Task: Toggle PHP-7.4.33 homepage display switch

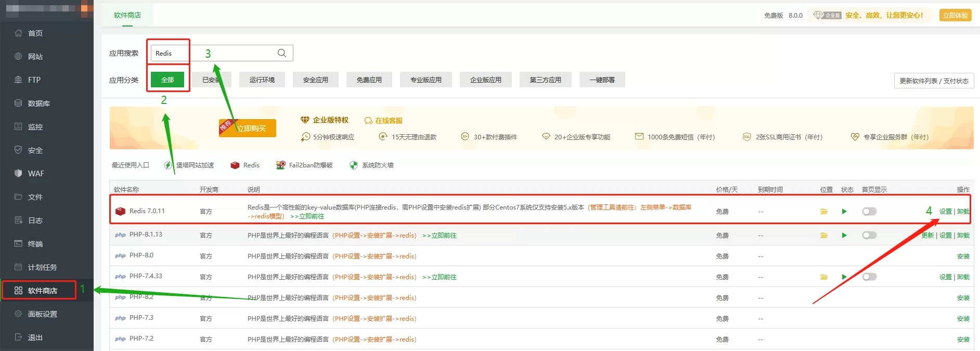Action: (x=869, y=277)
